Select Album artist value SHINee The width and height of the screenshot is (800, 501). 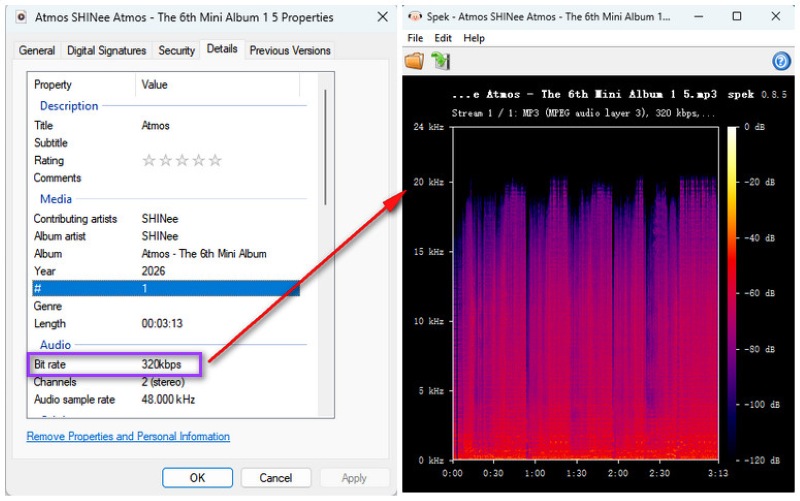point(160,236)
